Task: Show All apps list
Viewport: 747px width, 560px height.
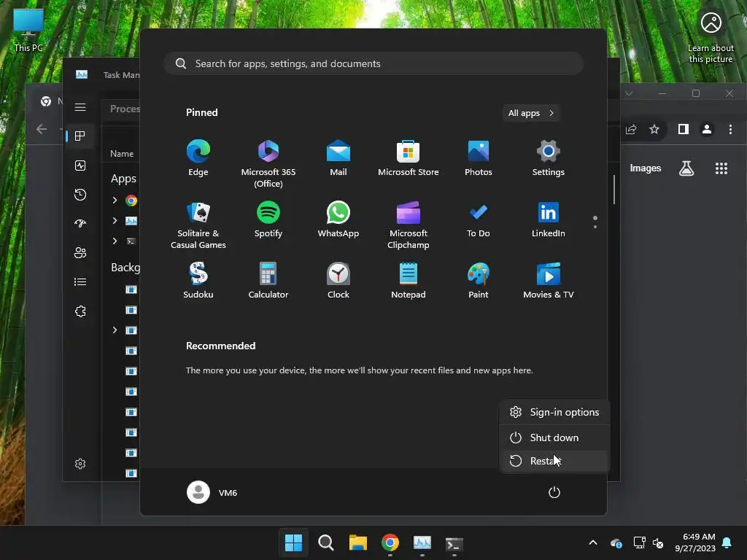Action: pyautogui.click(x=531, y=113)
